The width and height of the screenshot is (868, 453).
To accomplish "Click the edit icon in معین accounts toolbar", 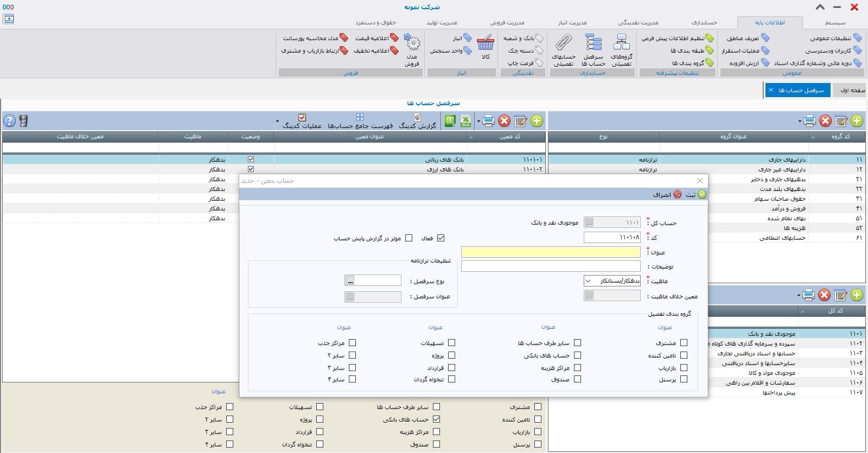I will [x=521, y=121].
